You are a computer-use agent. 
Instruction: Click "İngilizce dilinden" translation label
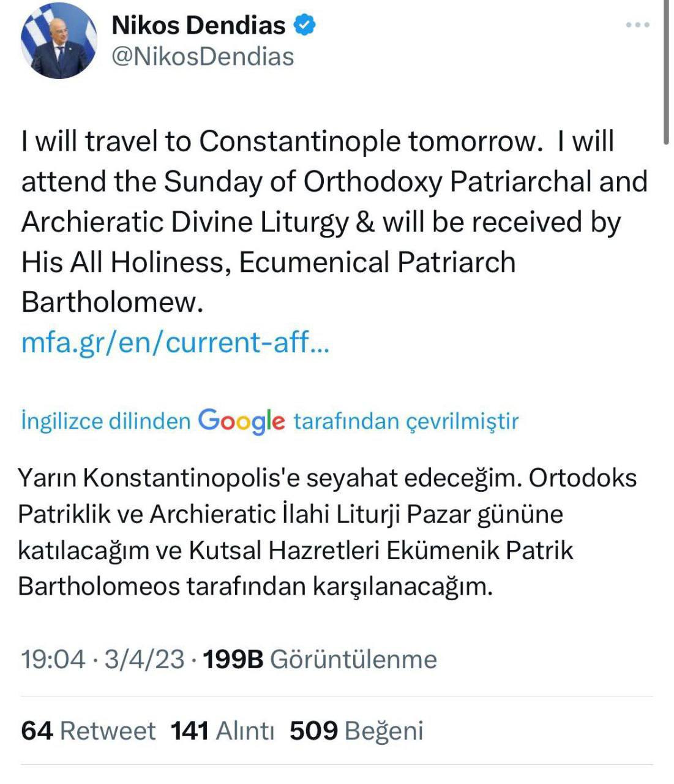[106, 421]
